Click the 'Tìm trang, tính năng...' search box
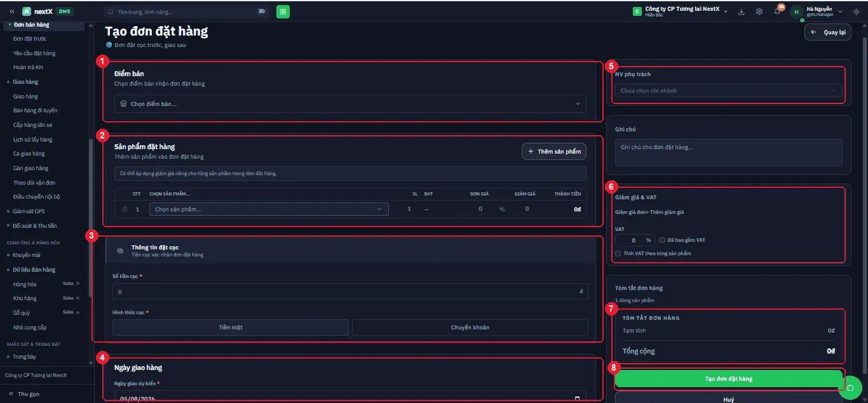Screen dimensions: 868x403 coord(187,11)
